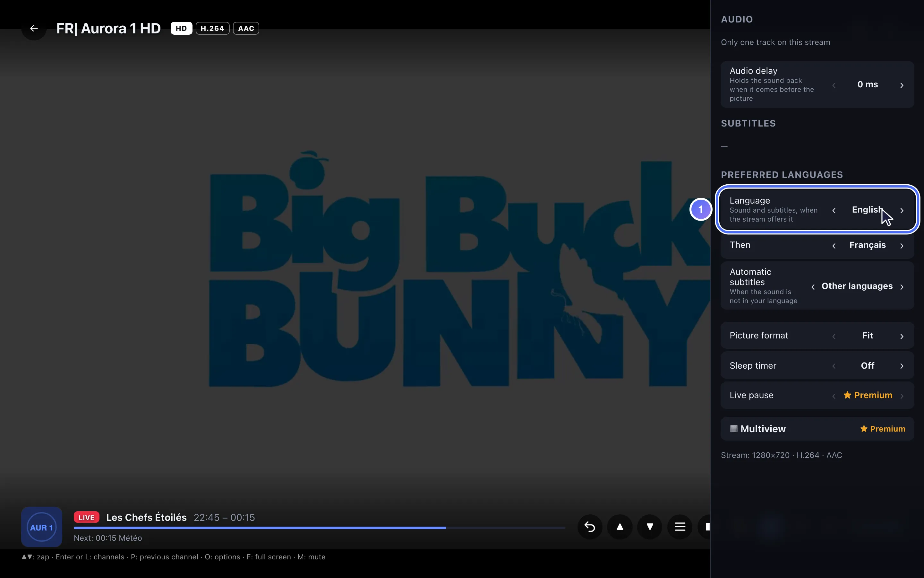Step Automatic subtitles back with left chevron
Image resolution: width=924 pixels, height=578 pixels.
click(813, 287)
